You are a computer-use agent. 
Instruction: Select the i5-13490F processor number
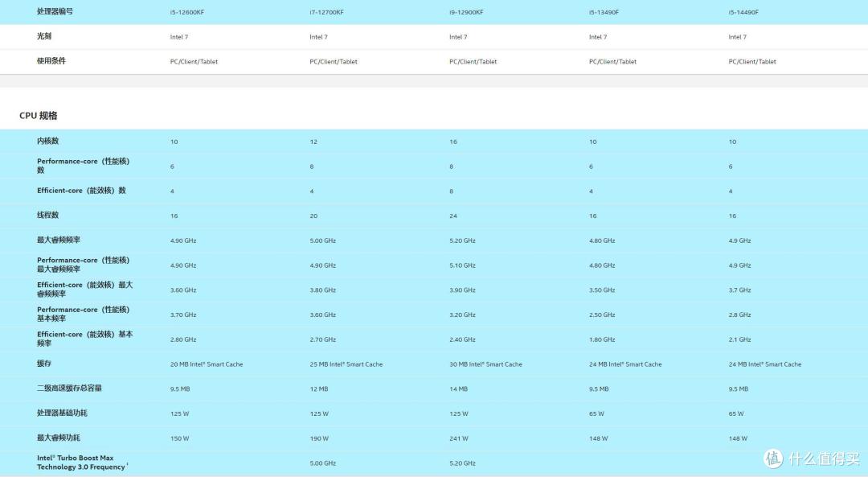pos(604,12)
